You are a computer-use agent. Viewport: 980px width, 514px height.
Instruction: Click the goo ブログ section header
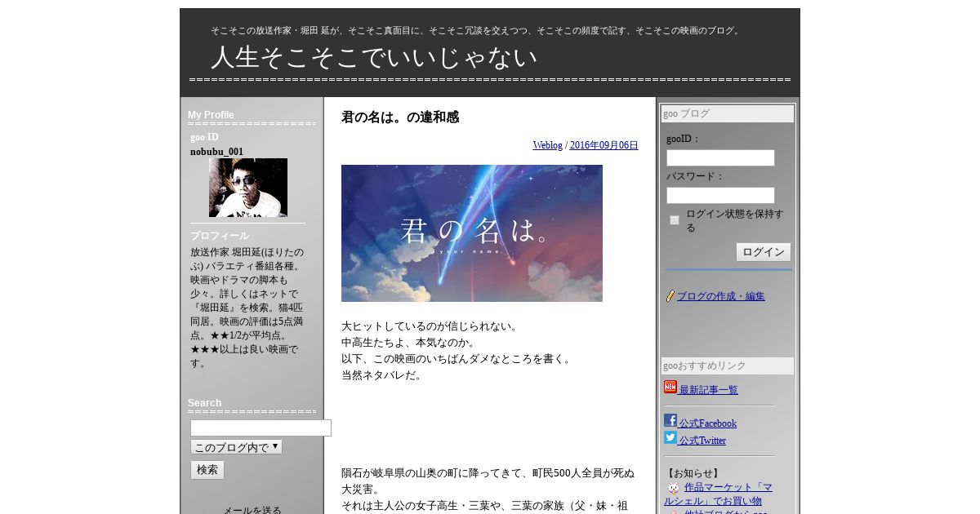[728, 114]
